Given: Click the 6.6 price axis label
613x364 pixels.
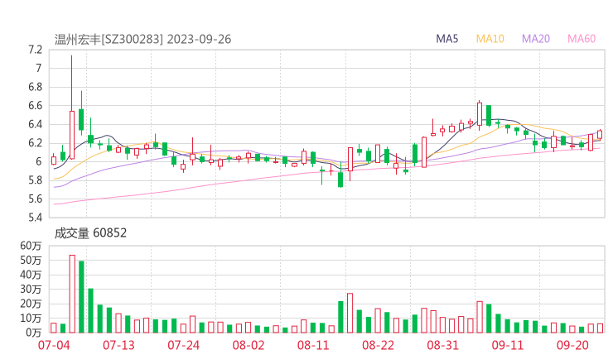Looking at the screenshot, I should (x=35, y=105).
